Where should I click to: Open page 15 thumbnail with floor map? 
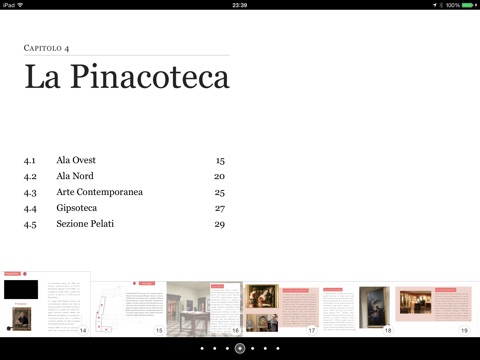(129, 309)
